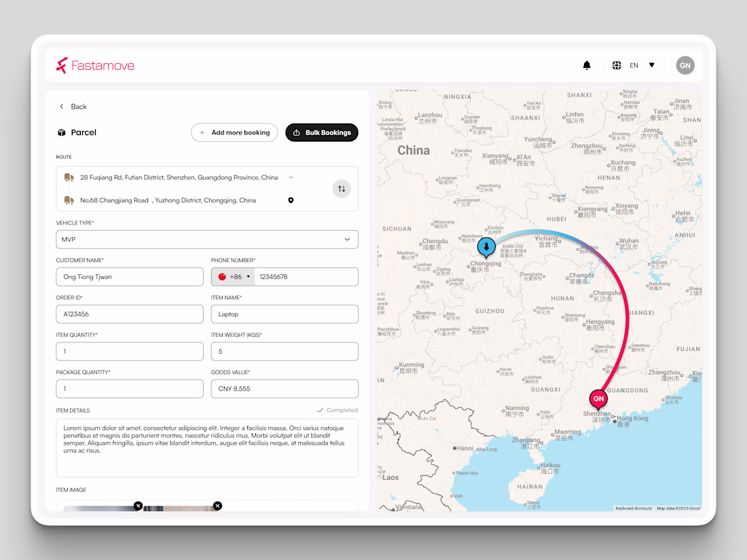
Task: Open the Vehicle Type MVP dropdown
Action: coord(206,240)
